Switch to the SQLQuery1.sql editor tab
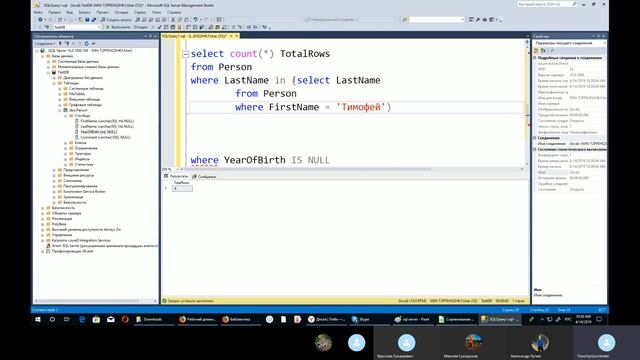 (194, 36)
